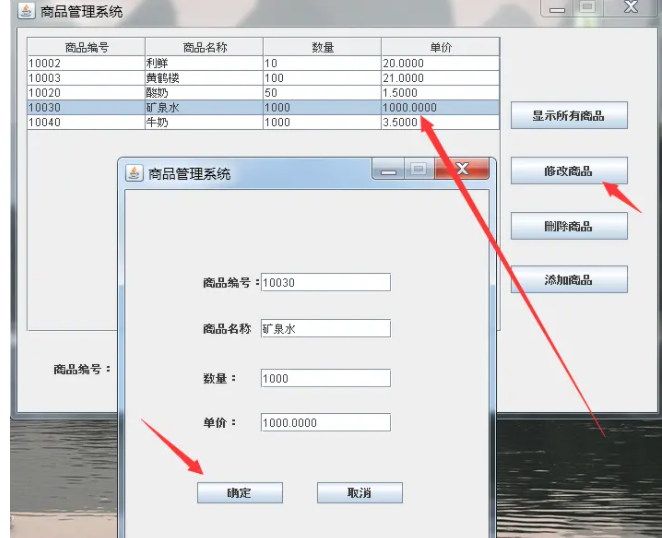Click the quantity cell in the 黄鹤楼 row
Viewport: 662px width, 538px height.
coord(323,78)
